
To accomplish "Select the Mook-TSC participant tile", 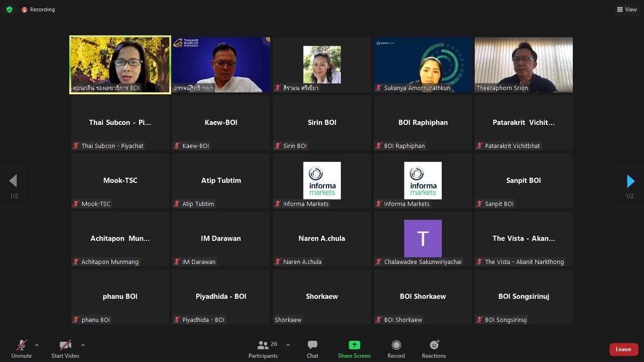I will 120,181.
